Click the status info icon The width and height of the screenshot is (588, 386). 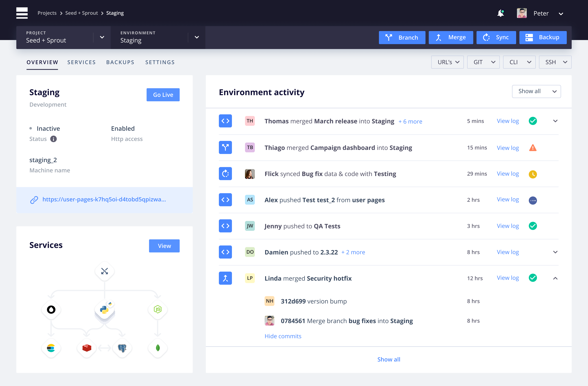coord(53,139)
